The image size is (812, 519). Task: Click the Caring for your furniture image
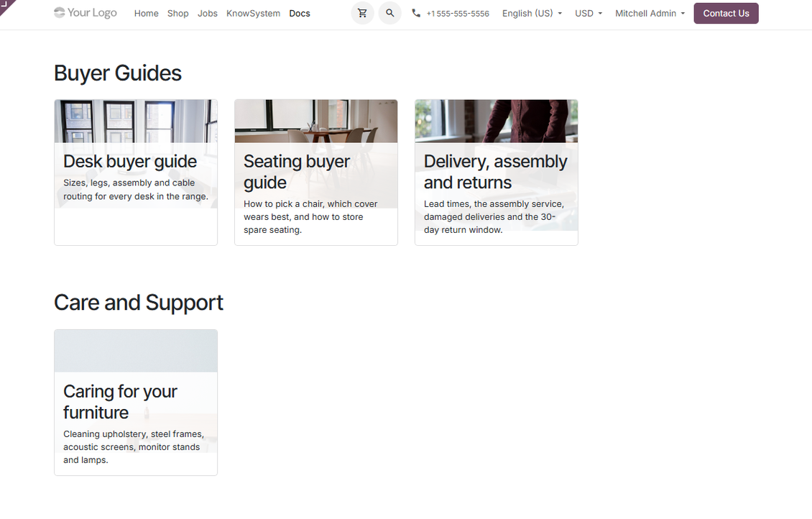coord(136,351)
